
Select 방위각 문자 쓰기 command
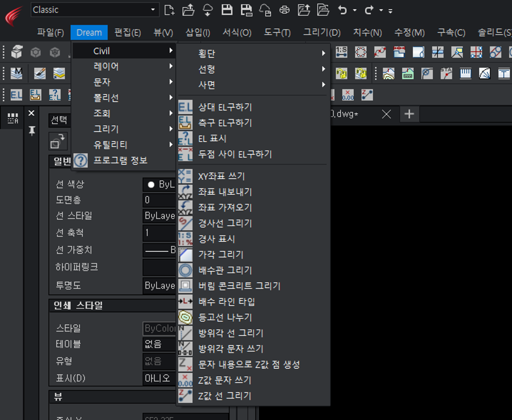pos(253,349)
